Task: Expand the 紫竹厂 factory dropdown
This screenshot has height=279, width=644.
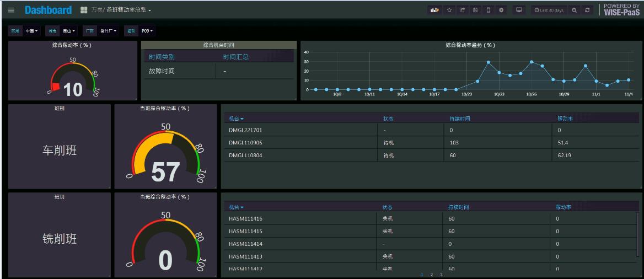Action: 109,31
